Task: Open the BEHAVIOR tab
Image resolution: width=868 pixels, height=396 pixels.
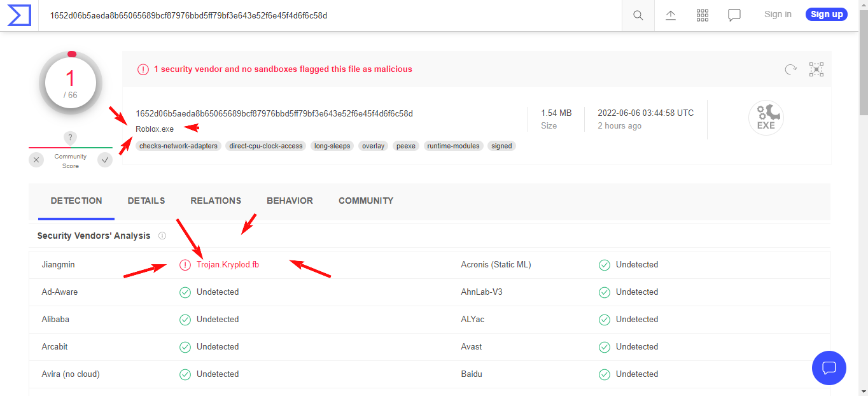Action: point(290,201)
